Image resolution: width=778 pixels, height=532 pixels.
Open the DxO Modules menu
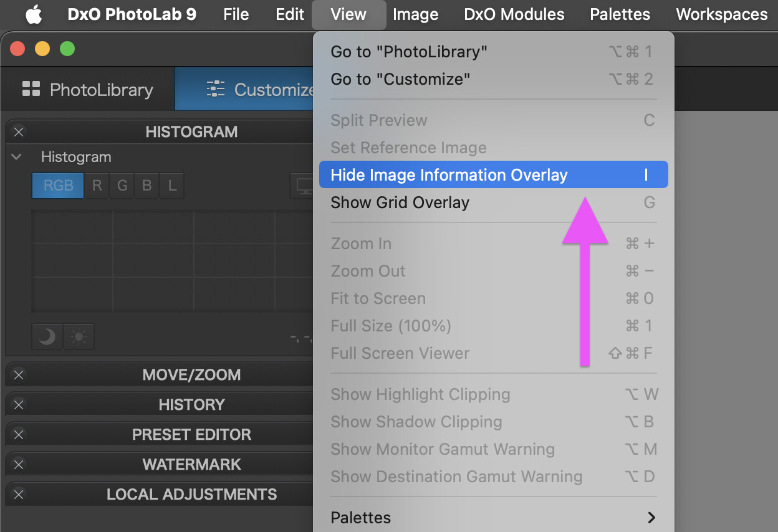514,14
